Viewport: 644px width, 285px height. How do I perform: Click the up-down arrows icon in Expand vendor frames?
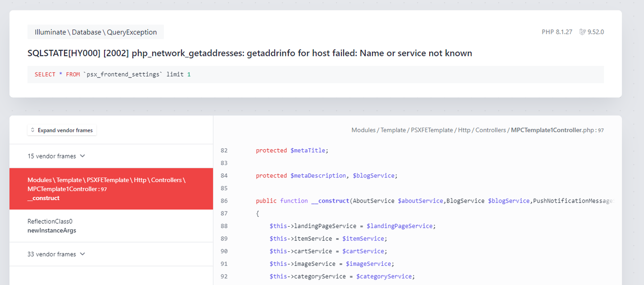pyautogui.click(x=33, y=130)
